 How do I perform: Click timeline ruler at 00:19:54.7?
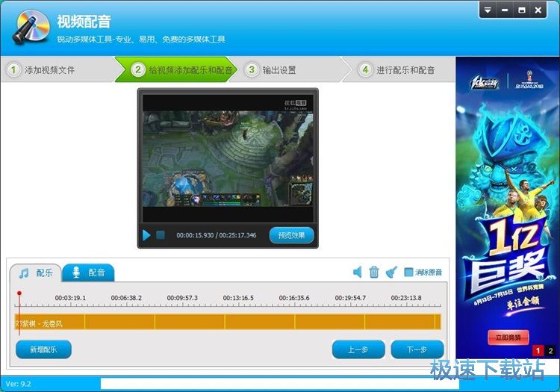click(x=350, y=298)
